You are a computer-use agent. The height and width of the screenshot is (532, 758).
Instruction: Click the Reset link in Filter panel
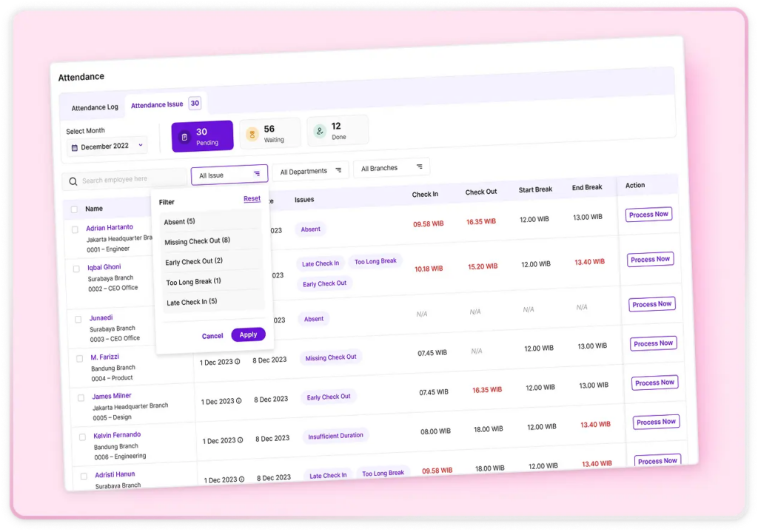252,198
